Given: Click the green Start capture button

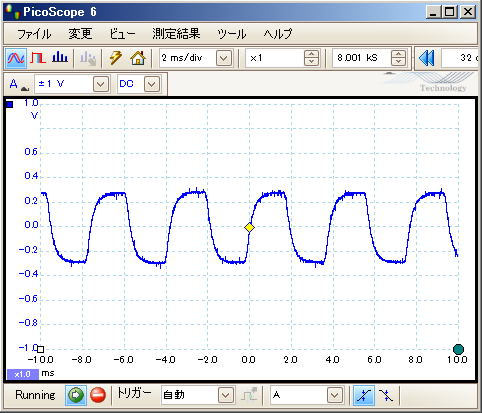Looking at the screenshot, I should point(76,395).
